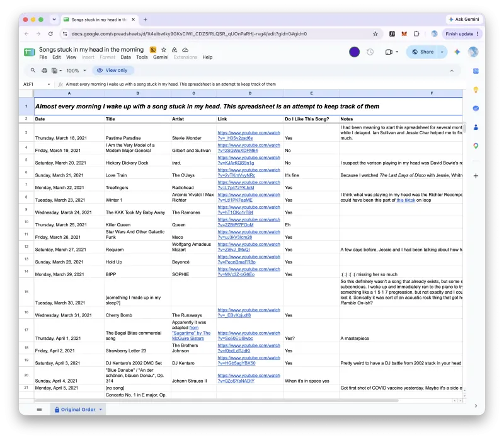Open the document cloud status icon
Screen dimensions: 504x440
point(185,50)
